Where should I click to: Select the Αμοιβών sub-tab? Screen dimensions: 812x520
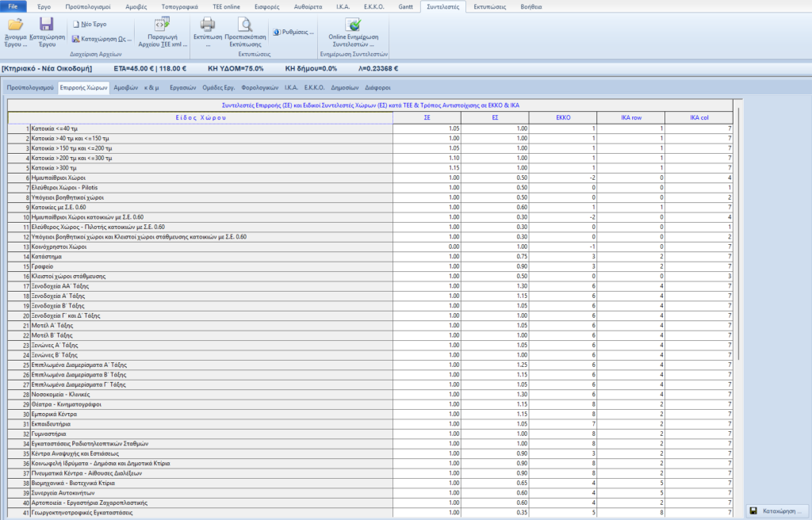point(126,87)
